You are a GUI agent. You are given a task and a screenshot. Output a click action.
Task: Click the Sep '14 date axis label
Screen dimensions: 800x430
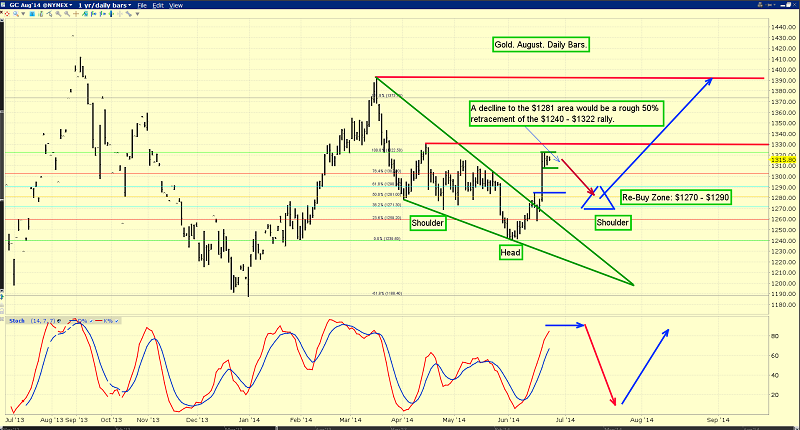point(718,420)
